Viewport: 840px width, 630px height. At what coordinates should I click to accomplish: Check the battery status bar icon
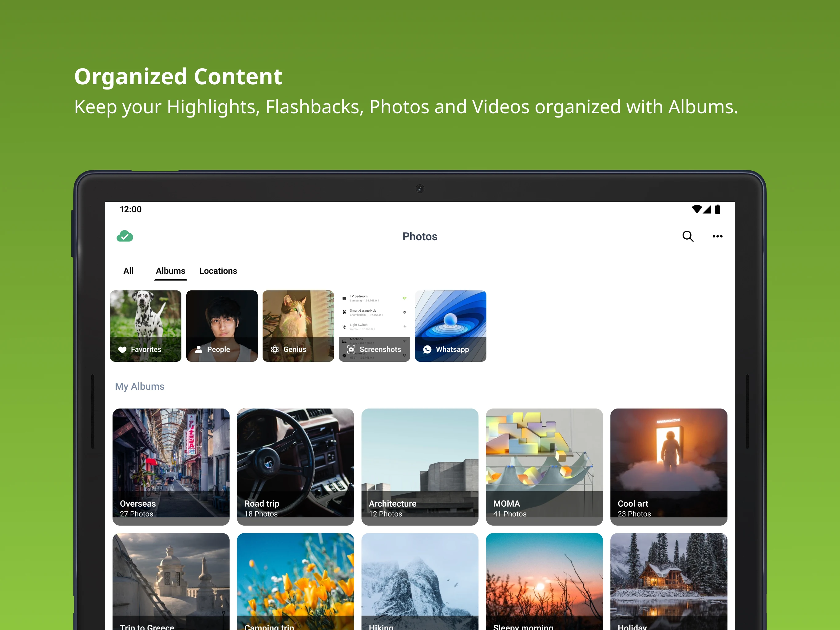[717, 209]
